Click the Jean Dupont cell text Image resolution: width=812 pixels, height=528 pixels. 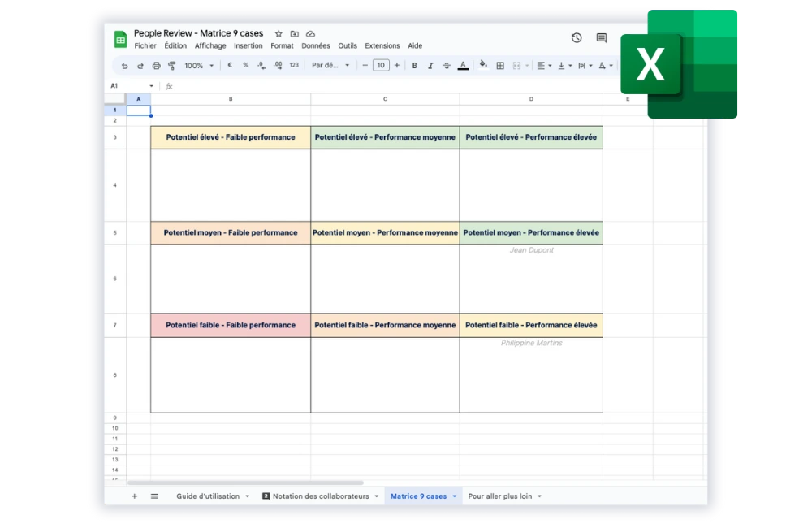531,249
